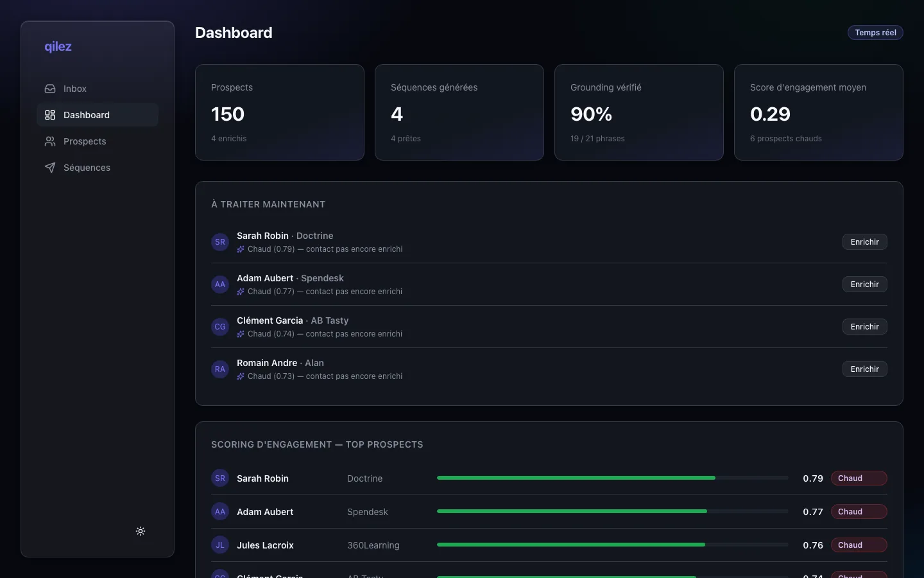Open the Grounding vérifié 90% card

tap(639, 112)
